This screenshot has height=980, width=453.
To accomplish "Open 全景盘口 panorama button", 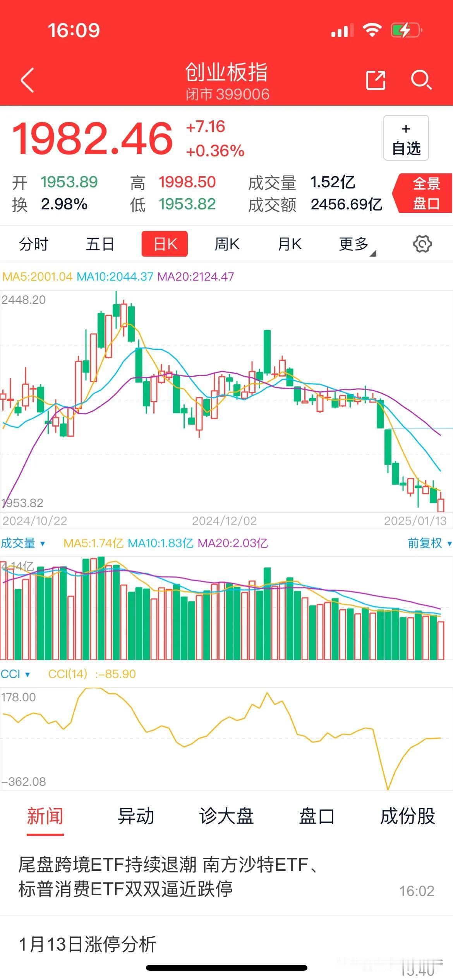I will [423, 193].
